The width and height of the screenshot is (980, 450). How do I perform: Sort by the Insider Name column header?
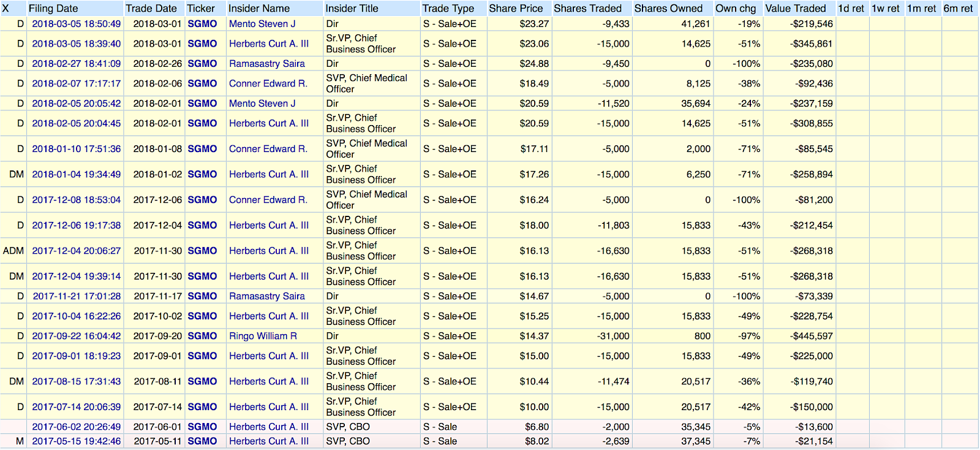(x=259, y=9)
